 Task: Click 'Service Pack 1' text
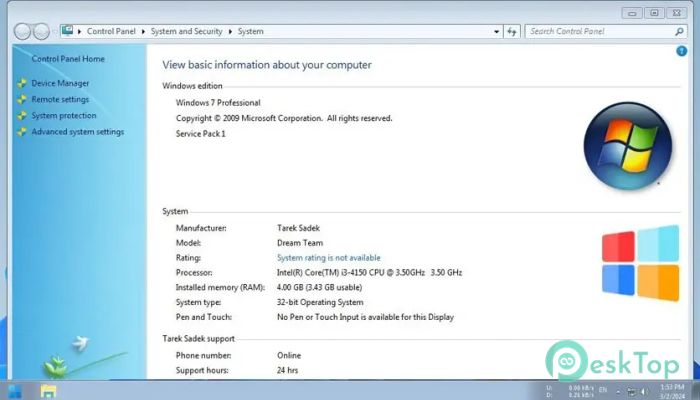pos(200,134)
